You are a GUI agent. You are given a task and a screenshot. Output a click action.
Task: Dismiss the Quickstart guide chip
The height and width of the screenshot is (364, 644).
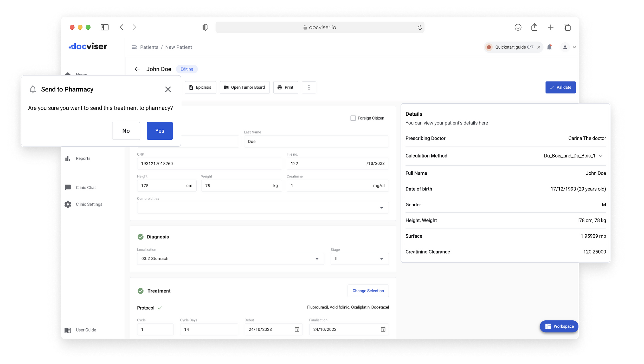539,47
